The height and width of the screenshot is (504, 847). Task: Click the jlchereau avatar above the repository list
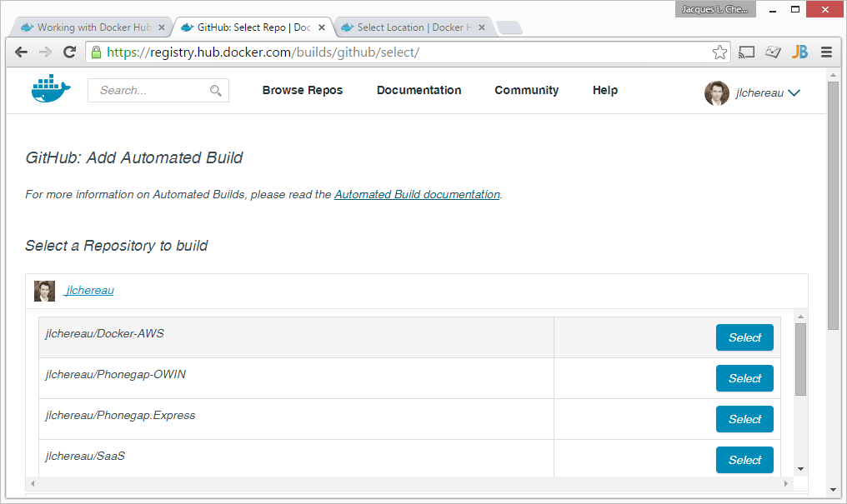(44, 291)
